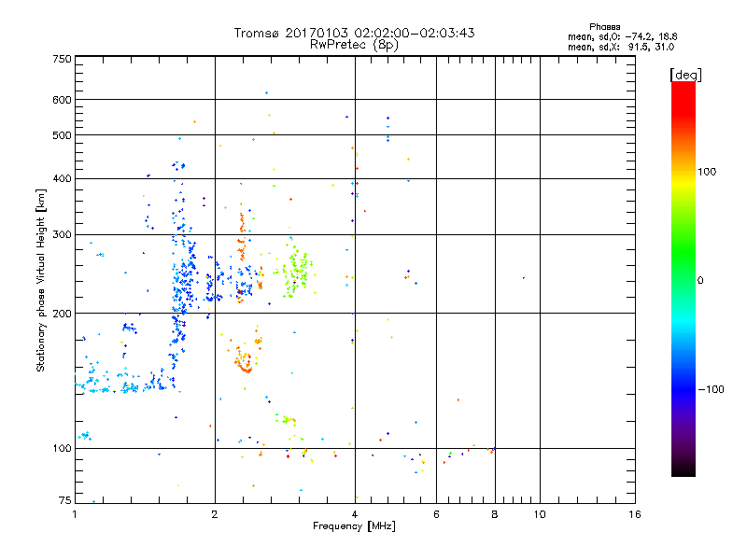Click the x-axis tick label '1'
This screenshot has width=747, height=560.
tap(75, 514)
